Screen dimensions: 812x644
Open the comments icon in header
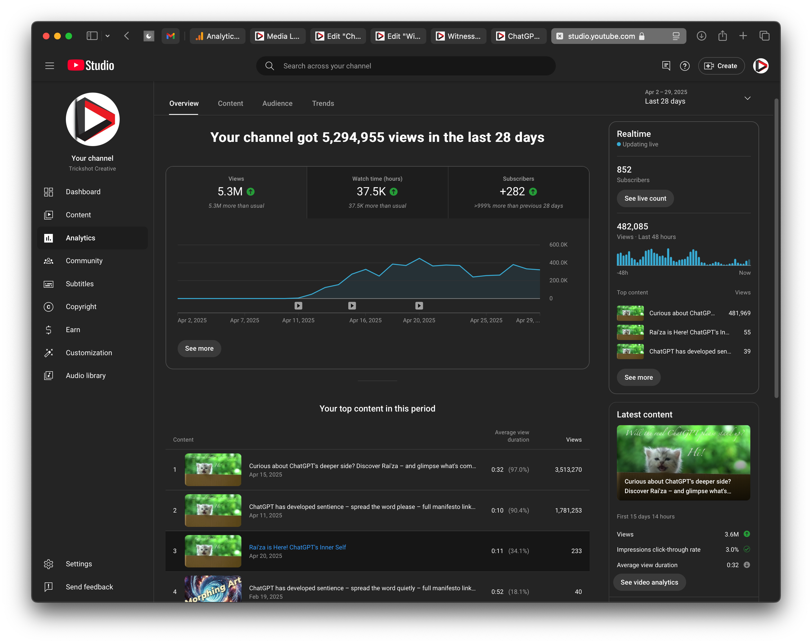tap(666, 66)
